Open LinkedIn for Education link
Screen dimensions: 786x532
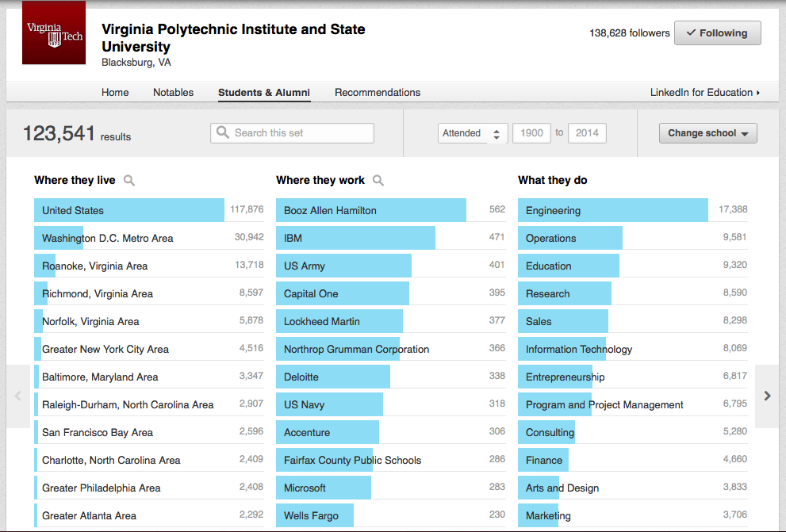tap(705, 92)
